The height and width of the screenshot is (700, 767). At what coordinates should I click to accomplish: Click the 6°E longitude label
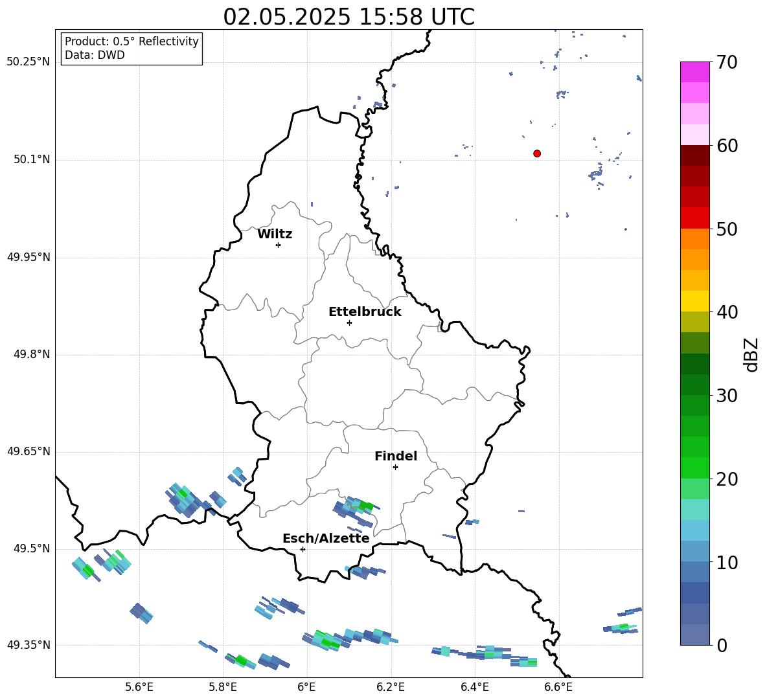click(306, 688)
